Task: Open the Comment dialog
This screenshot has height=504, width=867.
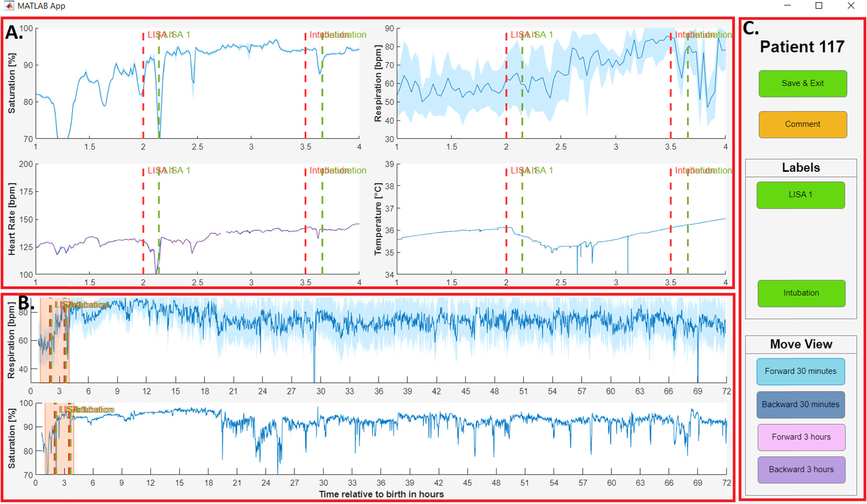Action: [802, 124]
